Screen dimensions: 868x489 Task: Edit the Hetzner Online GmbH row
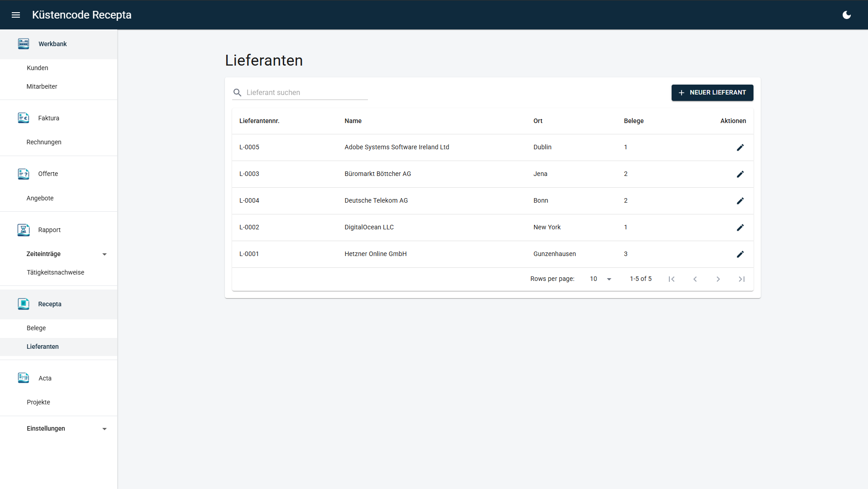coord(740,254)
